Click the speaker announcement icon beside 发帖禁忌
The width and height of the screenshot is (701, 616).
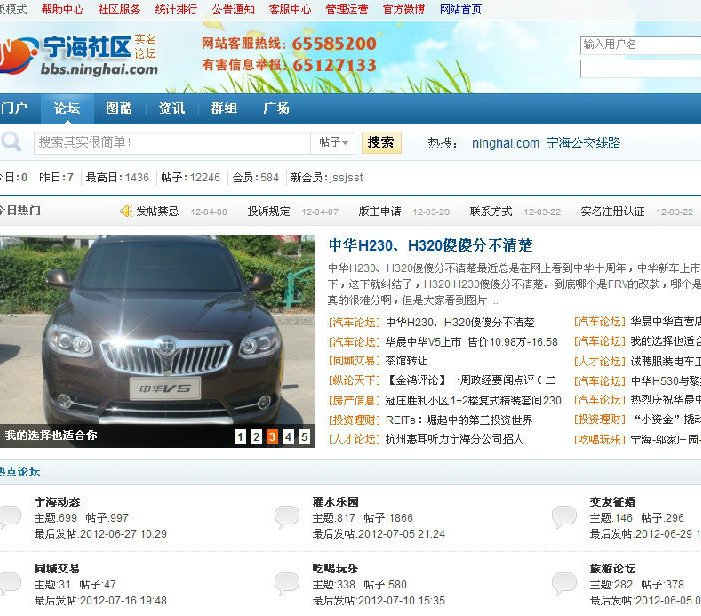pyautogui.click(x=127, y=211)
